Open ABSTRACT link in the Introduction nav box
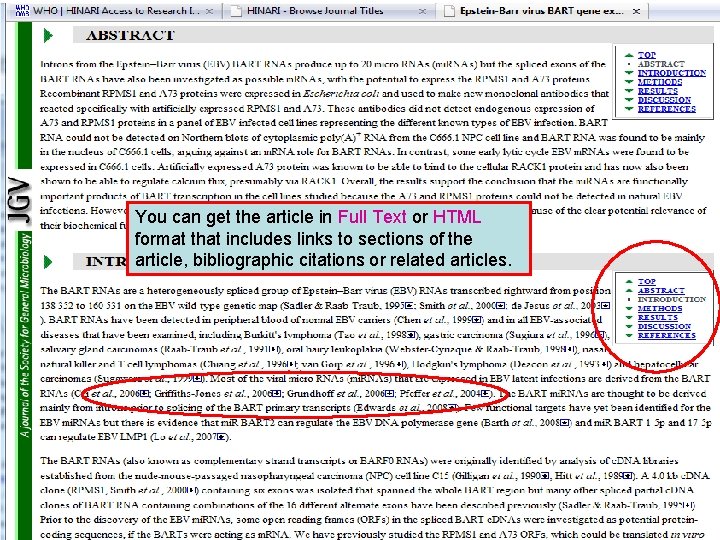The height and width of the screenshot is (540, 720). (x=661, y=290)
